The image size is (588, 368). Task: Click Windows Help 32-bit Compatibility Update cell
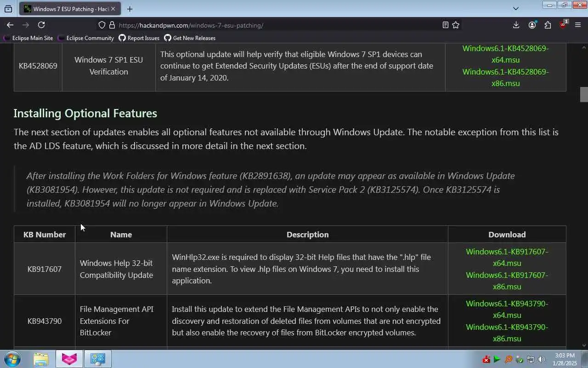(121, 269)
